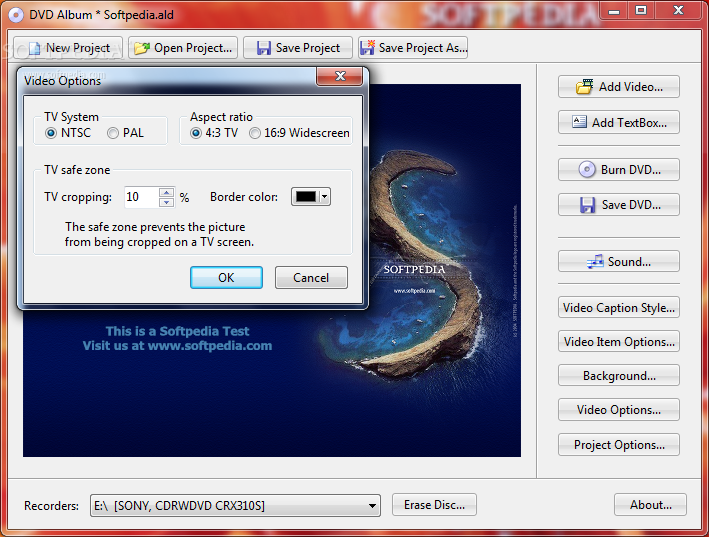709x537 pixels.
Task: Select the Softpedia Test text box
Action: (x=177, y=339)
